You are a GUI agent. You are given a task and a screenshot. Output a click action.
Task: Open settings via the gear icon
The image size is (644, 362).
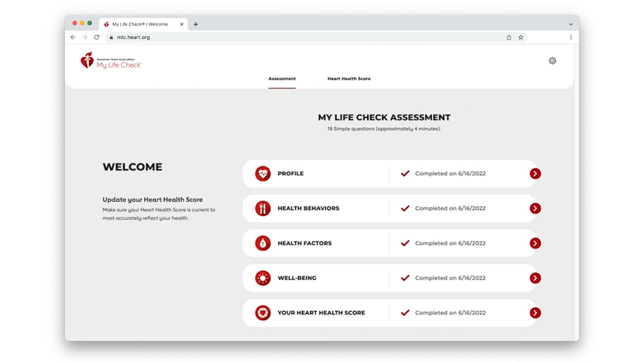552,61
